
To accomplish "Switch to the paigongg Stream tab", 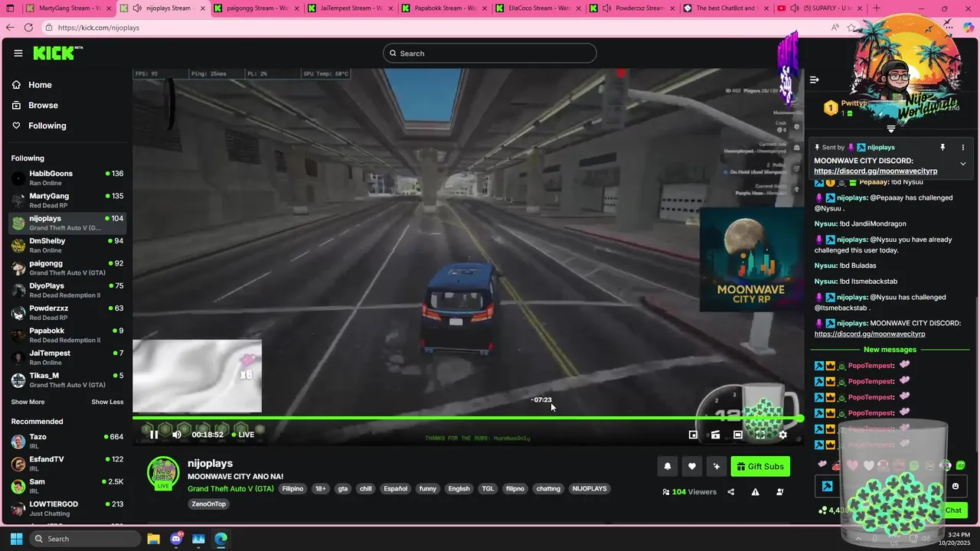I will click(x=255, y=8).
